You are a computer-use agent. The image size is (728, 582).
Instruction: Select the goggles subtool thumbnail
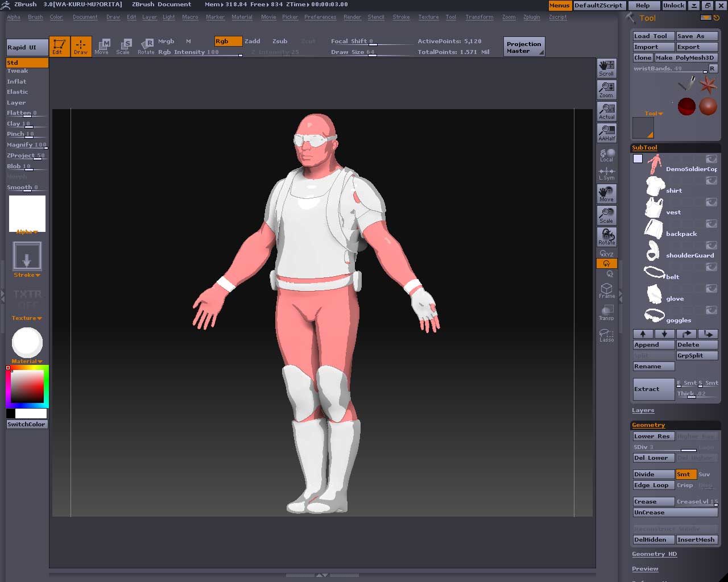655,315
